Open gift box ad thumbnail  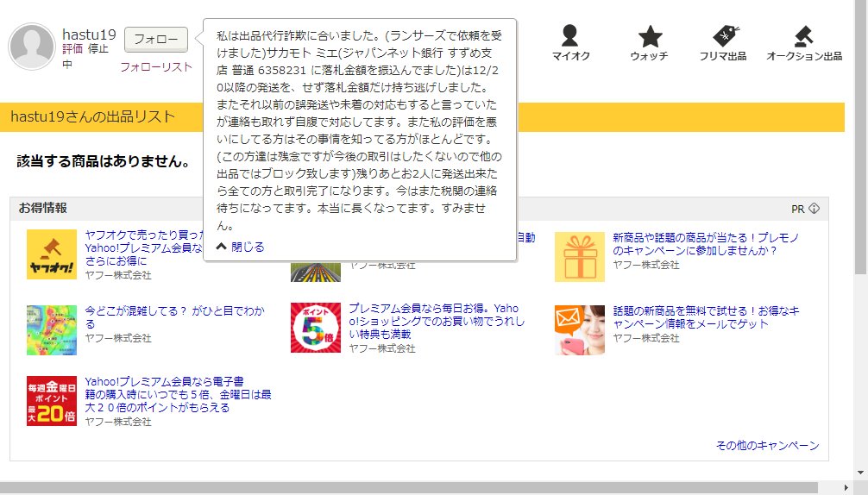point(580,257)
